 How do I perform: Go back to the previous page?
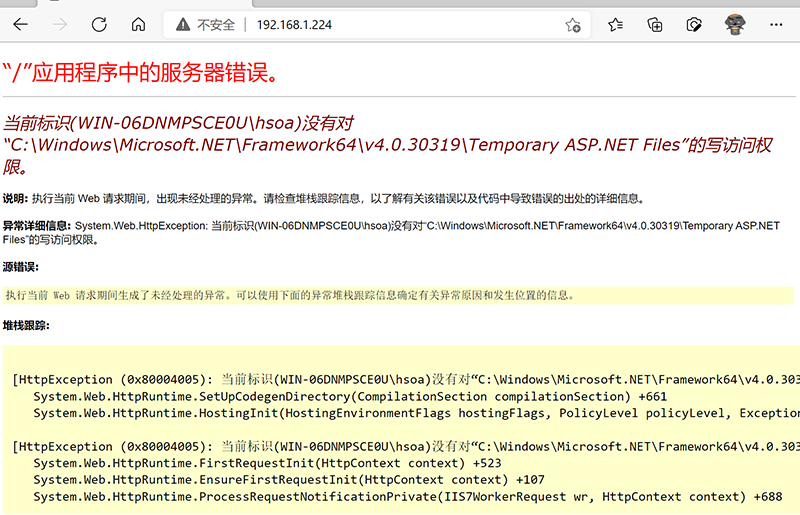tap(20, 24)
